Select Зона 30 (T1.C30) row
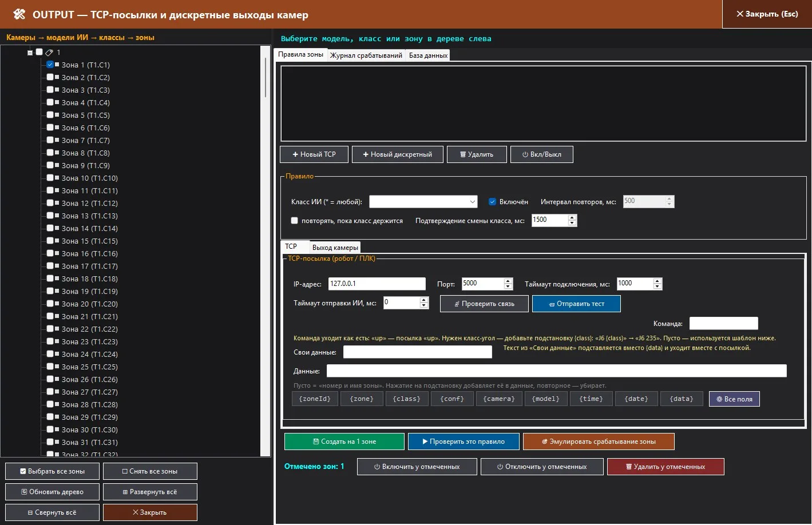 click(90, 429)
